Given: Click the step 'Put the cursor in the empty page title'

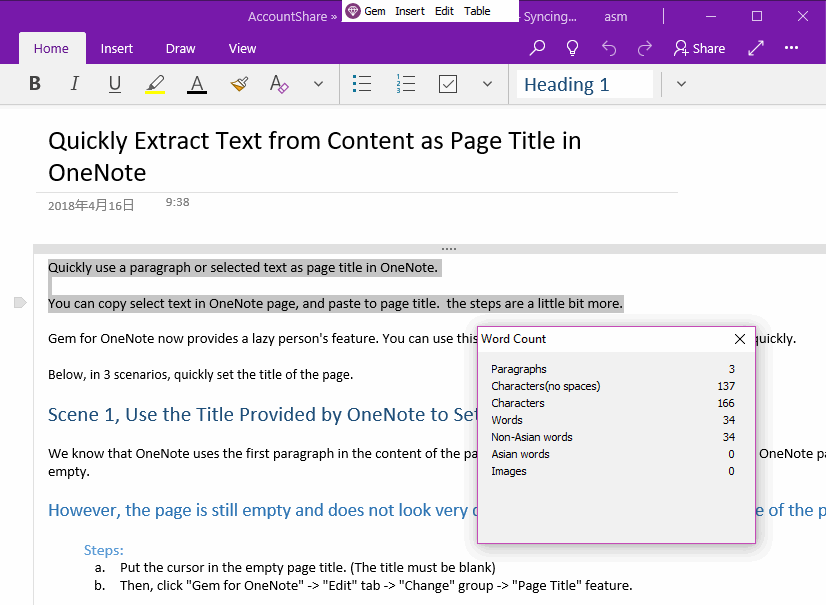Looking at the screenshot, I should pyautogui.click(x=308, y=568).
